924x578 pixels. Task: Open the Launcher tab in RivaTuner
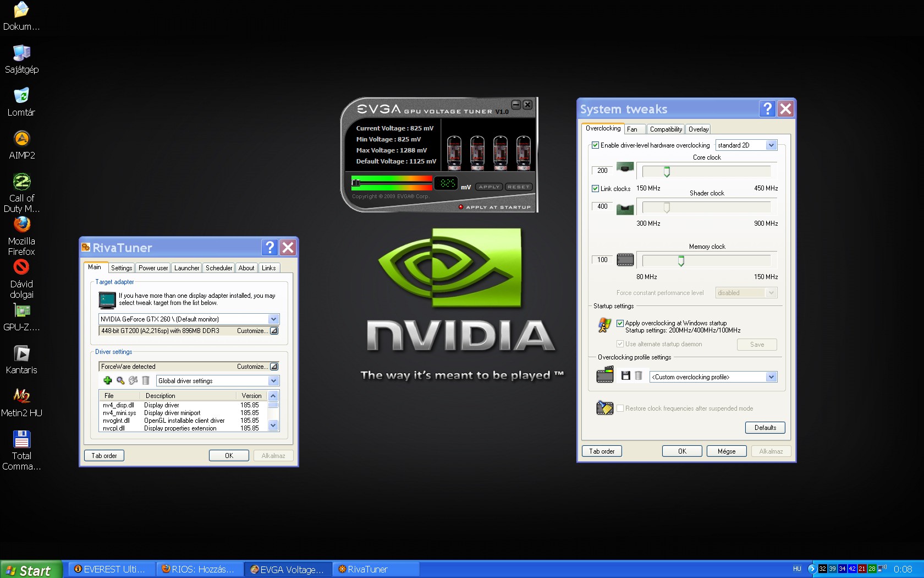(x=186, y=268)
